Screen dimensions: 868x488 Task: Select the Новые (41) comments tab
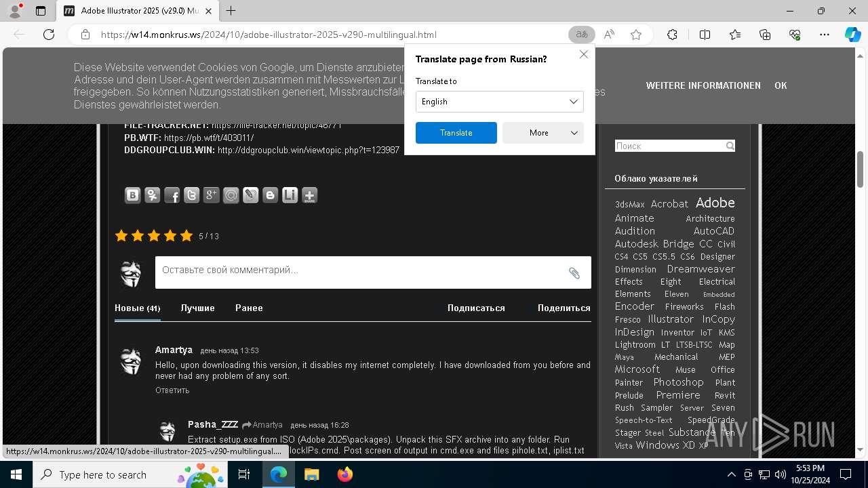(138, 308)
